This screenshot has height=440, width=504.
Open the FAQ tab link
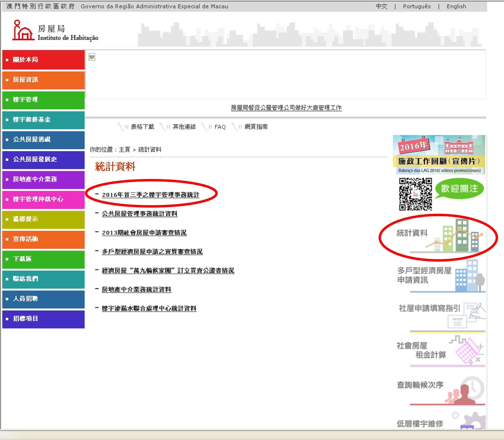click(220, 127)
